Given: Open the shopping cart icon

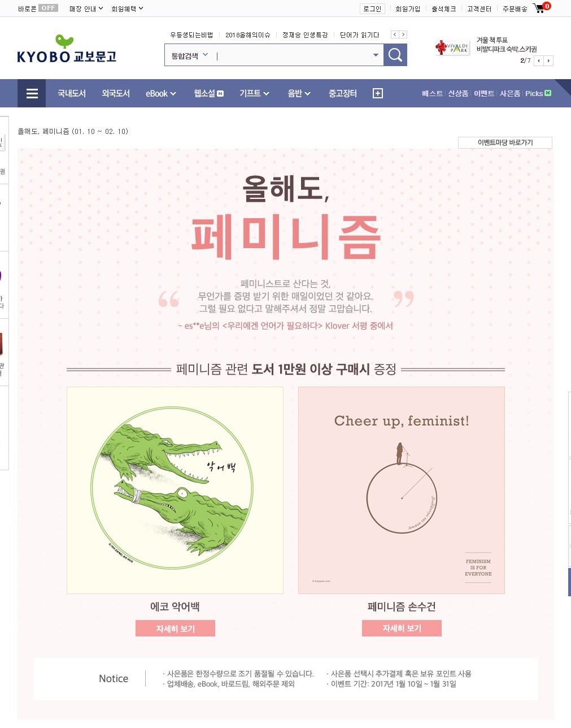Looking at the screenshot, I should [x=541, y=8].
